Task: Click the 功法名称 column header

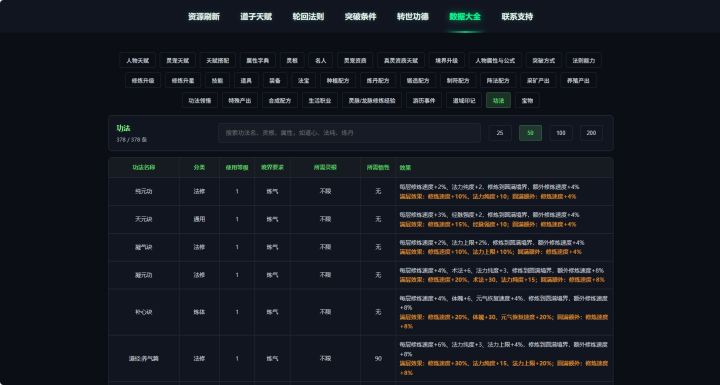Action: coord(144,168)
